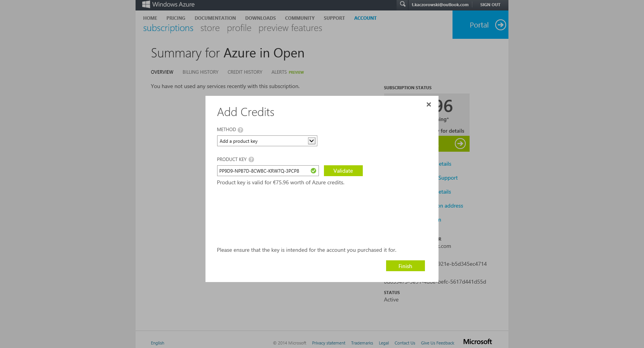Open the Legal footer link

click(x=384, y=343)
